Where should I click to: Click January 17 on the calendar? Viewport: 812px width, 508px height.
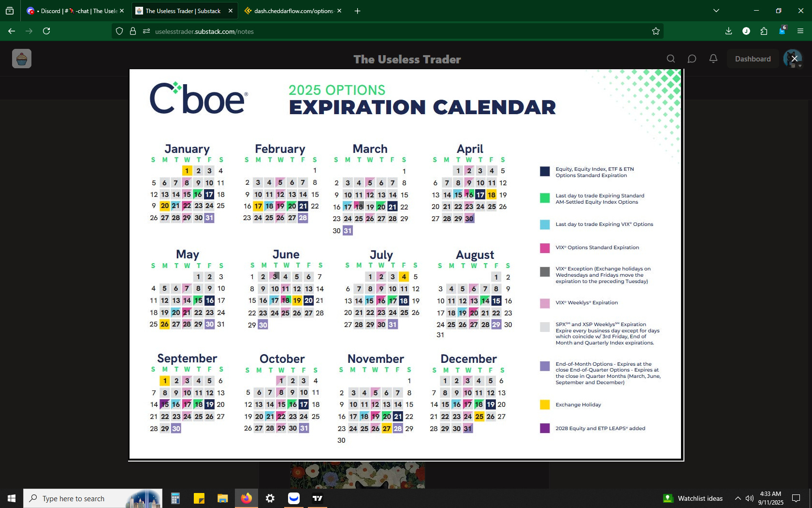coord(209,194)
